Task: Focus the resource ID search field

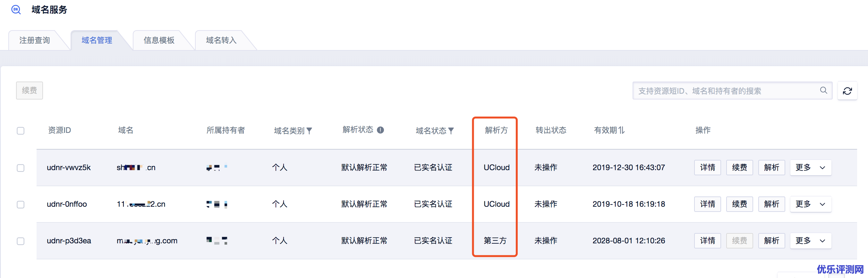Action: 725,91
